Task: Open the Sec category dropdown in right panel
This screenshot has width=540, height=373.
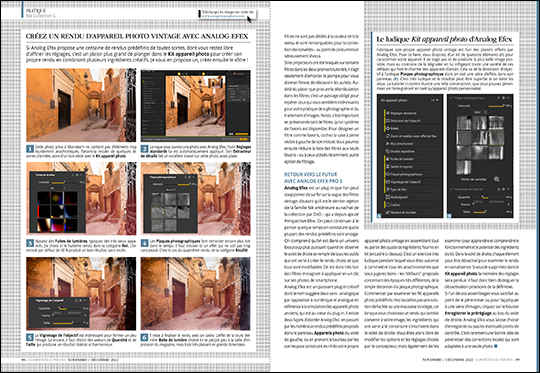Action: [480, 112]
